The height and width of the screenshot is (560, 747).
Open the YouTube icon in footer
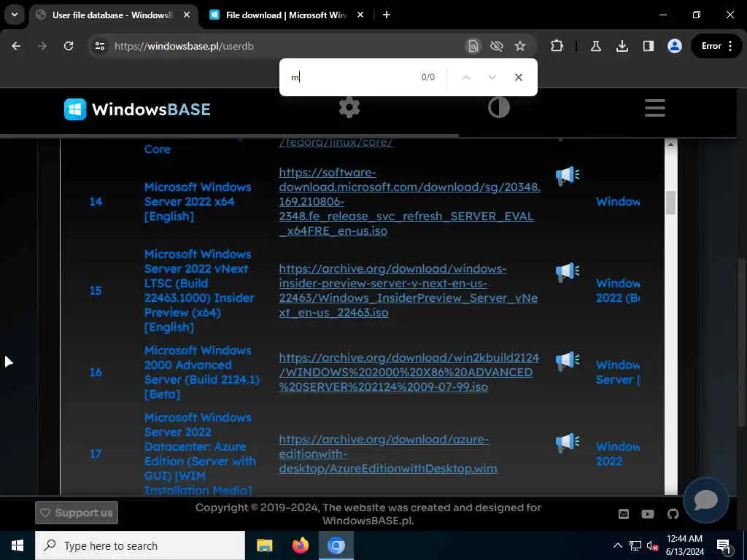pos(648,514)
